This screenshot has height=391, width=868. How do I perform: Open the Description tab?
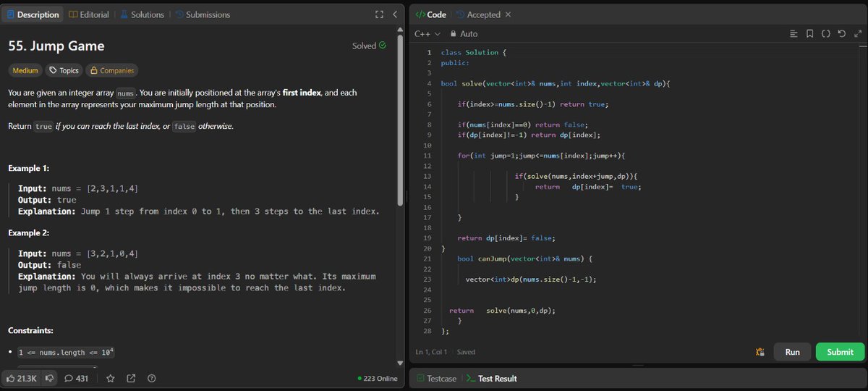33,14
